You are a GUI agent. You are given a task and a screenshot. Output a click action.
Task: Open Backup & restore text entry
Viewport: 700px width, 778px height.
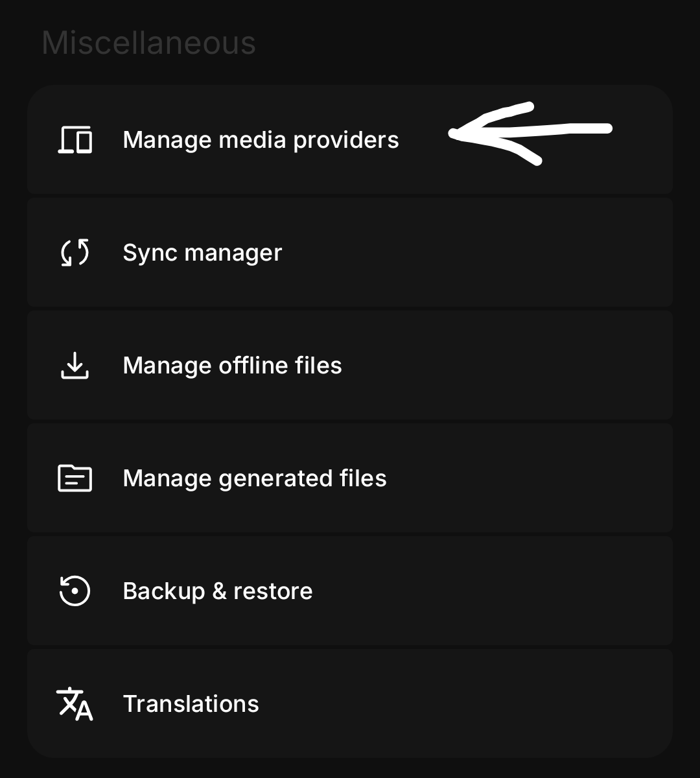[x=218, y=591]
